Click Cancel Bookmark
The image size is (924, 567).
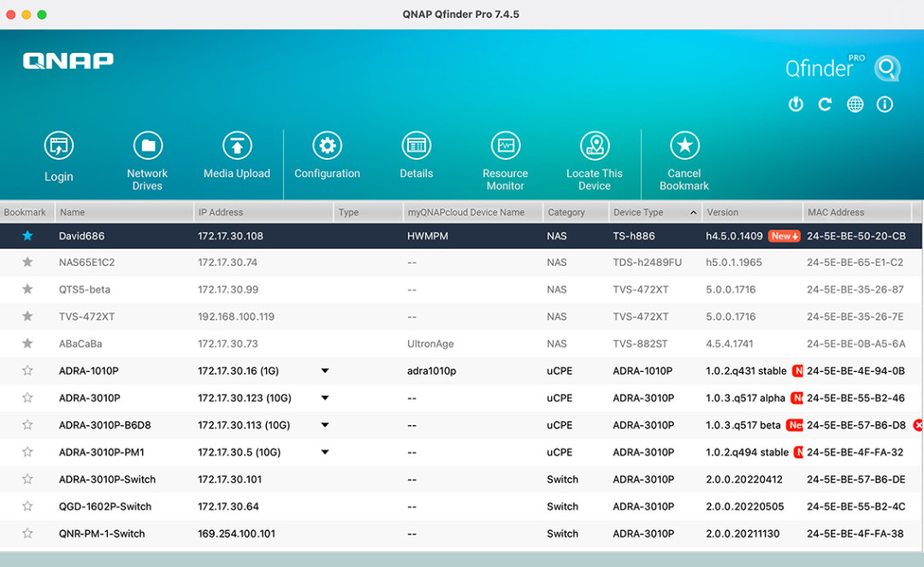click(684, 161)
